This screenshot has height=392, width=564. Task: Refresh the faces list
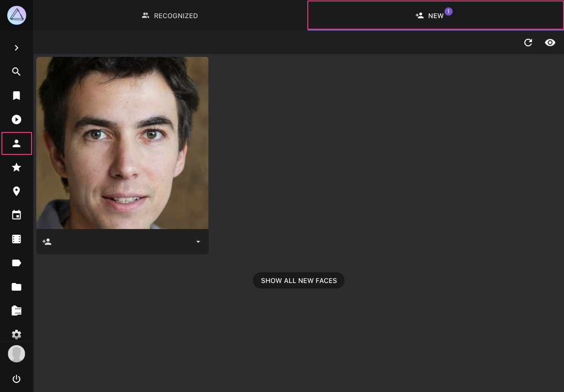(x=528, y=43)
